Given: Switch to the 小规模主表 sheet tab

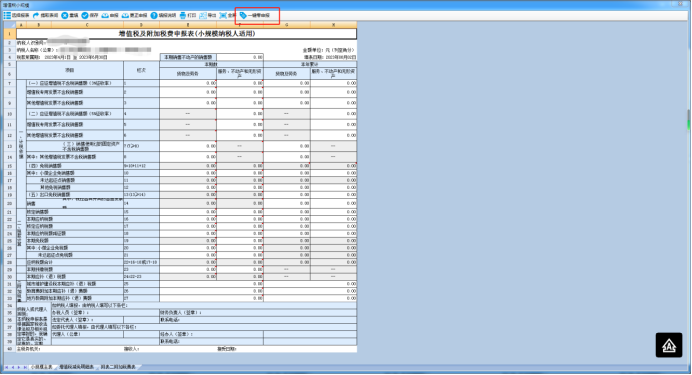Looking at the screenshot, I should pos(41,367).
